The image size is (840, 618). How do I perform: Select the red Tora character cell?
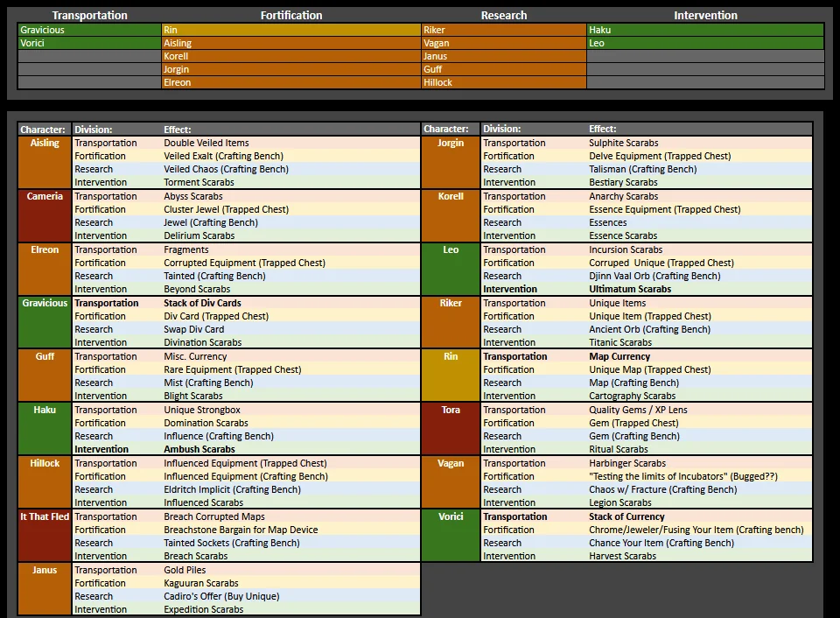451,429
